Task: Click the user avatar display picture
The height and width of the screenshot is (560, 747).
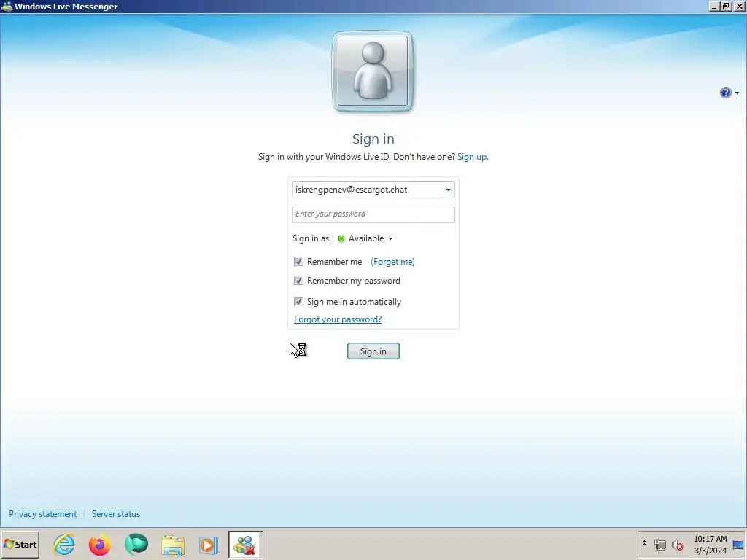Action: tap(373, 71)
